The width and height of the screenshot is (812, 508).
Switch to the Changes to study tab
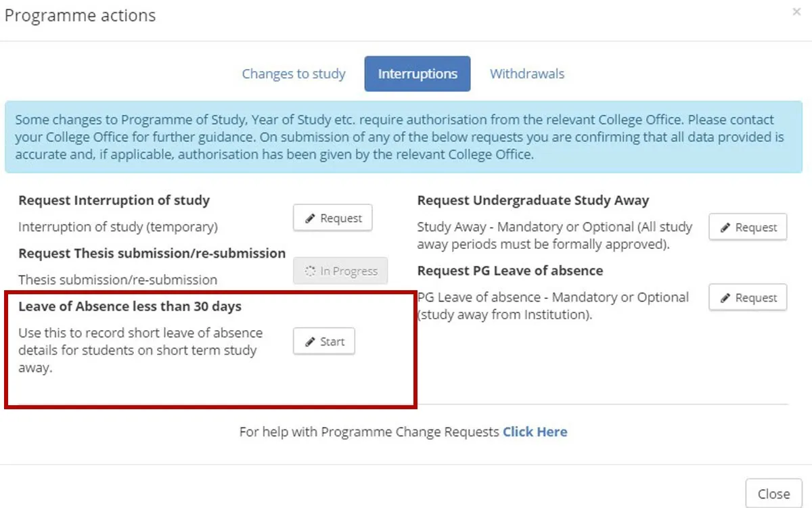[x=294, y=74]
